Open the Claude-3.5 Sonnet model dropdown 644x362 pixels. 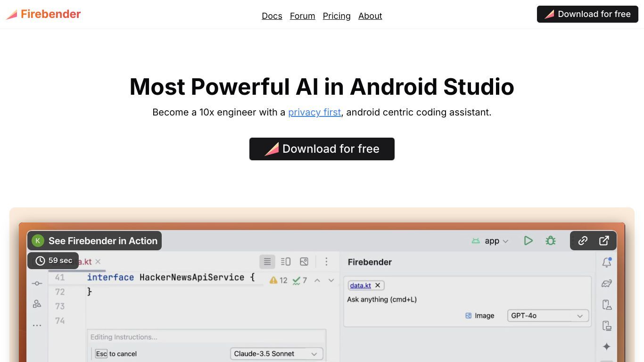tap(276, 354)
